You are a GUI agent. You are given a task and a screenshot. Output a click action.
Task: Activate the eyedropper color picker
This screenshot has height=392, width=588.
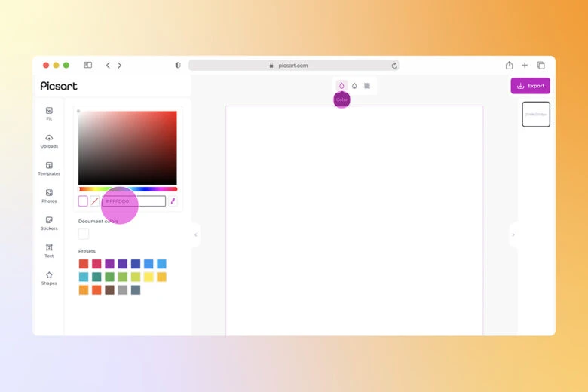coord(173,201)
